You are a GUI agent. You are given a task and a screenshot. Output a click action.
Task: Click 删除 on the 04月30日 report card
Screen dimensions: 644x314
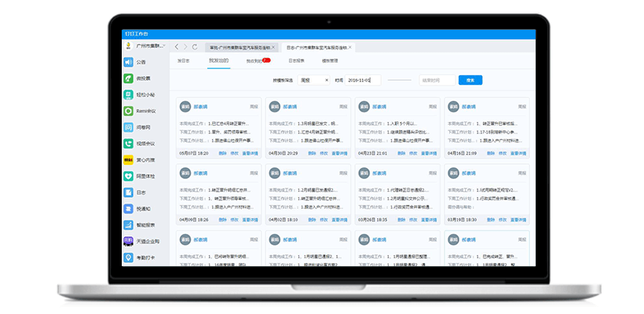click(x=311, y=153)
